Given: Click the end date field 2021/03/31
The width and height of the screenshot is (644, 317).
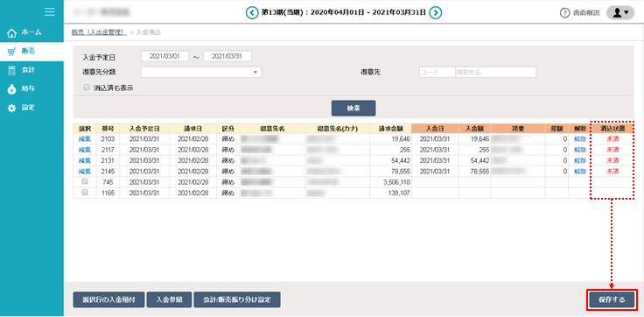Looking at the screenshot, I should 227,56.
